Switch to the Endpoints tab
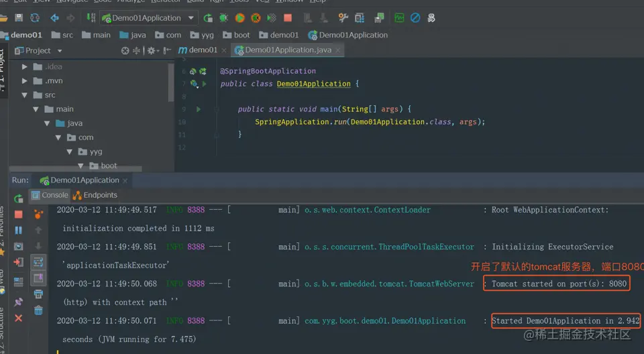644x354 pixels. click(95, 195)
